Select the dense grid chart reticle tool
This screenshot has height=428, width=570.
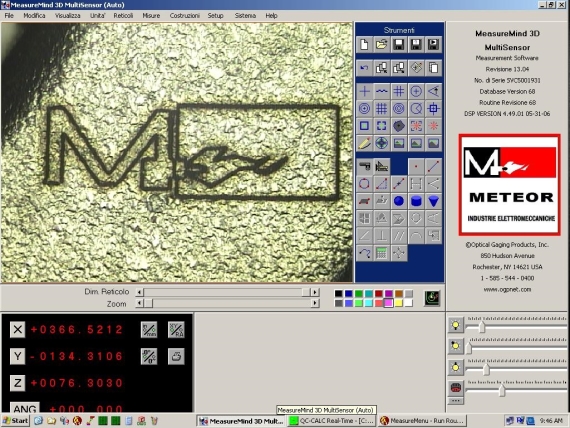point(381,108)
